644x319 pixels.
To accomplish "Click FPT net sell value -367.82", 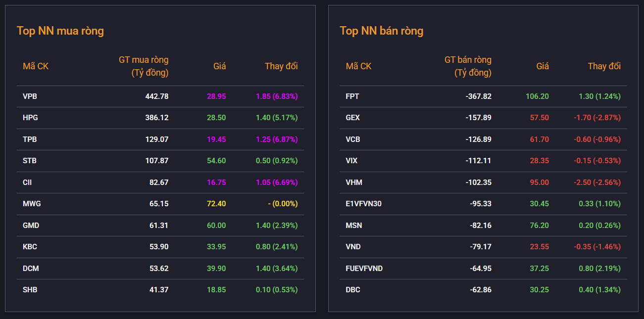I will coord(479,96).
